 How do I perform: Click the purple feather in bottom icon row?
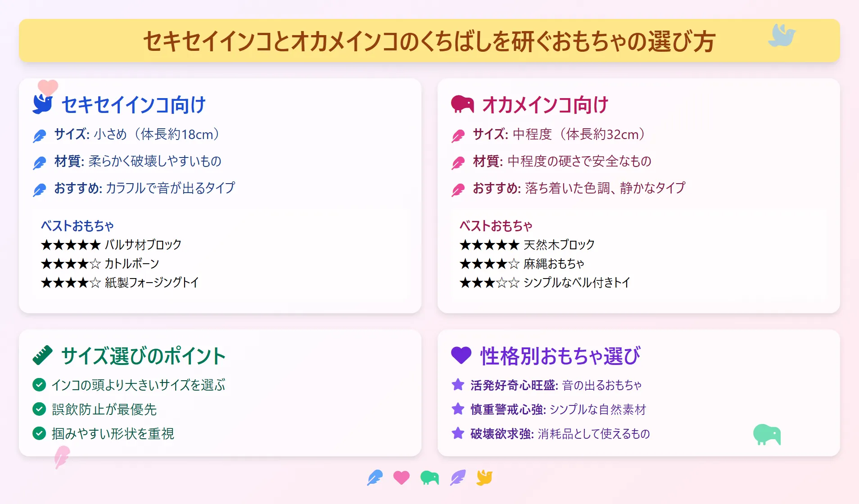(x=458, y=477)
